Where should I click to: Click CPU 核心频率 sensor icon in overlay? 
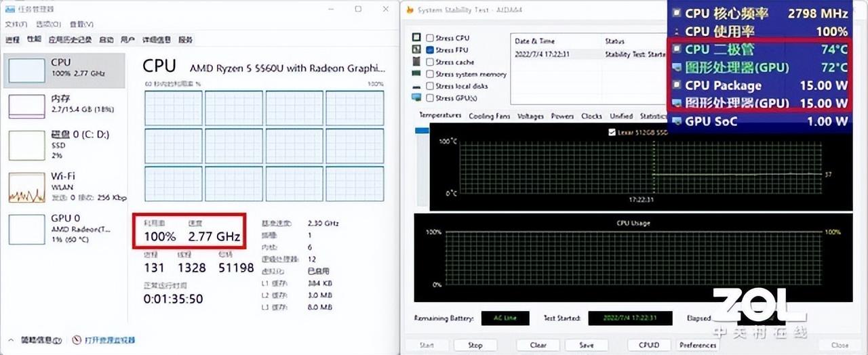pyautogui.click(x=675, y=13)
